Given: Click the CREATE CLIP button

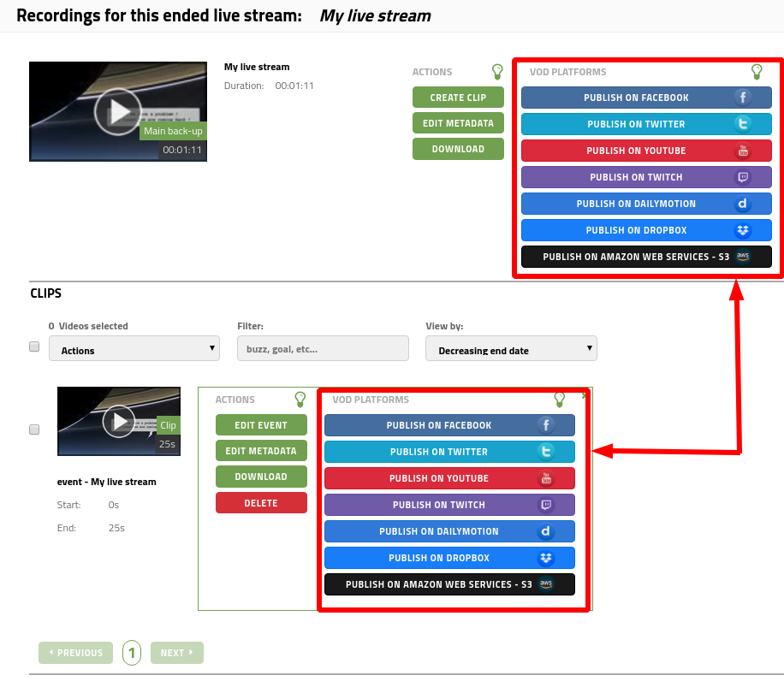Looking at the screenshot, I should point(458,98).
